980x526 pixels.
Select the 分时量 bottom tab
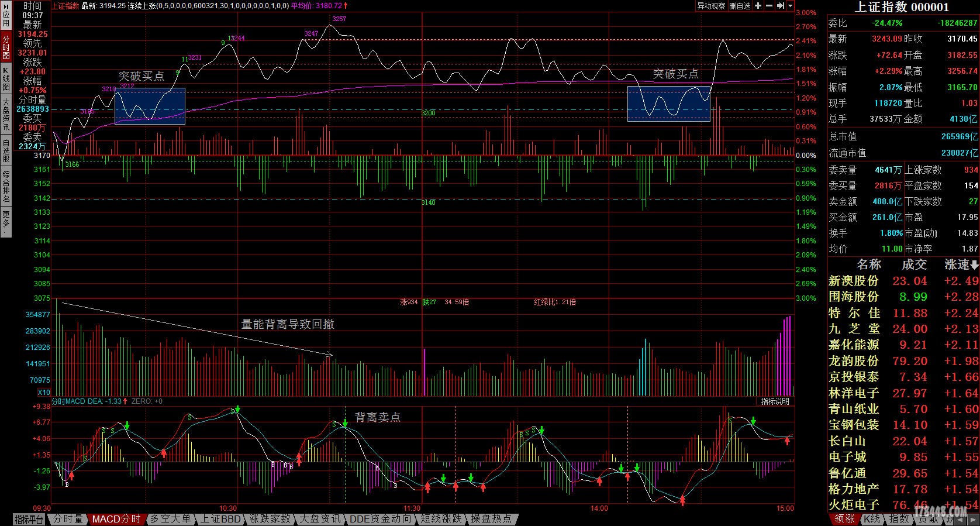coord(68,519)
